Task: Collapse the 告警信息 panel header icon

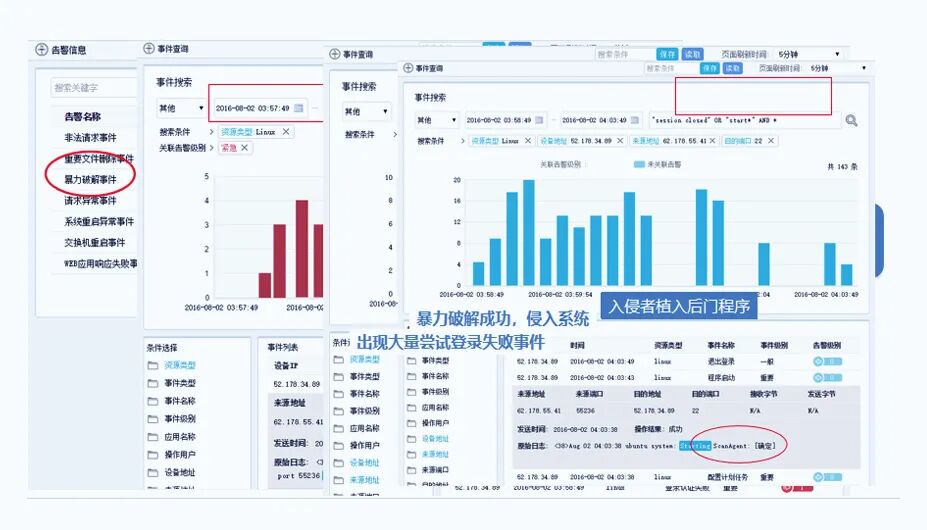Action: [x=41, y=50]
